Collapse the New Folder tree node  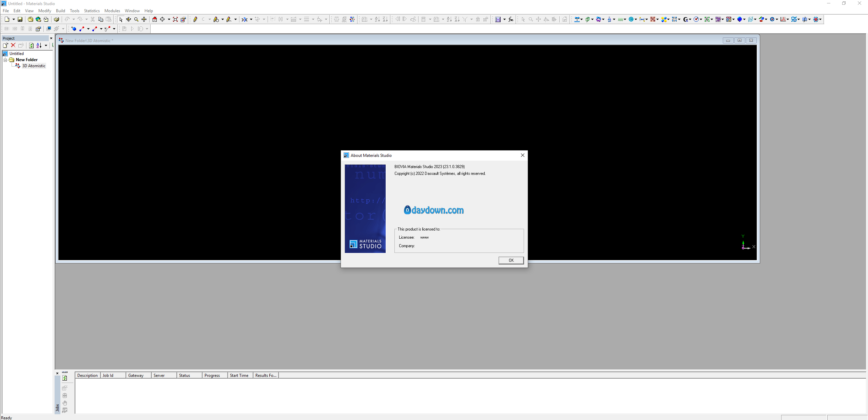5,60
